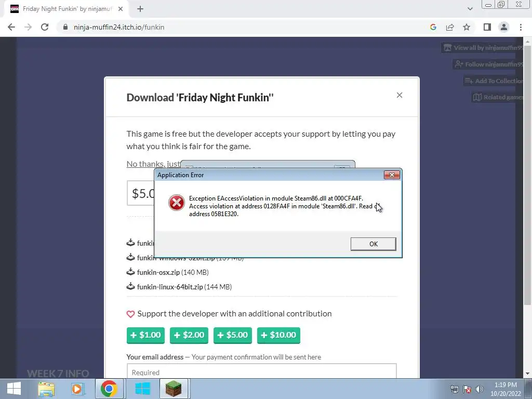
Task: Reload the itch.io page
Action: [x=45, y=27]
